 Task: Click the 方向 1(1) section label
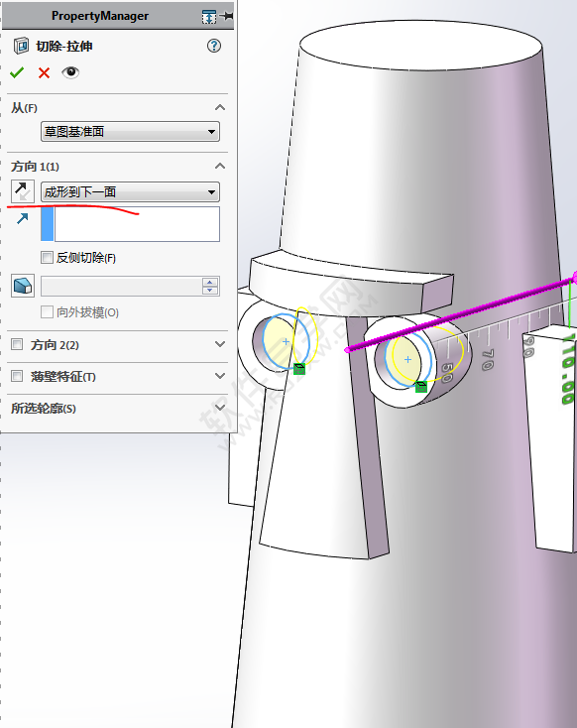click(x=35, y=167)
